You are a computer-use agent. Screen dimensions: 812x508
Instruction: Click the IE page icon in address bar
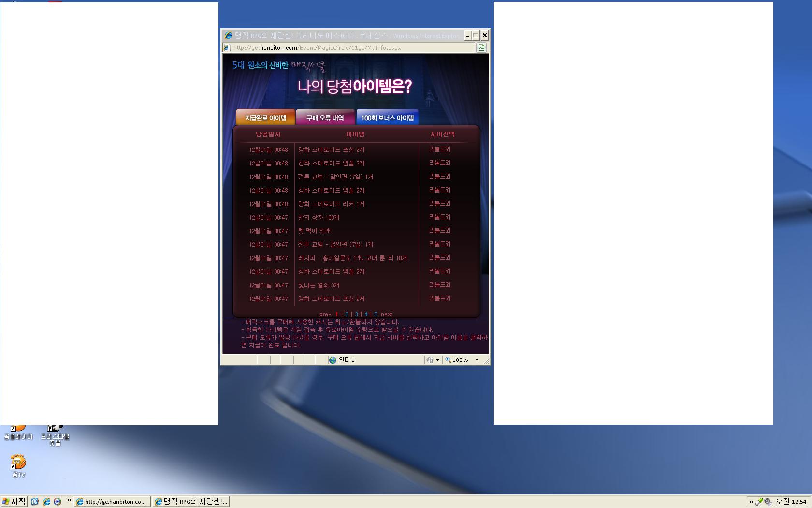pos(227,47)
